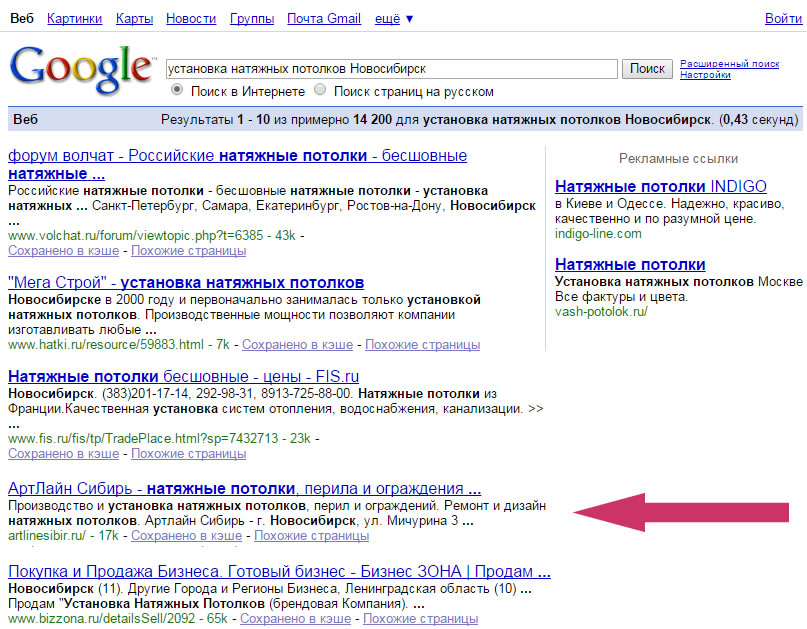Screen dimensions: 807x629
Task: Open the Картинки tab link
Action: (x=75, y=19)
